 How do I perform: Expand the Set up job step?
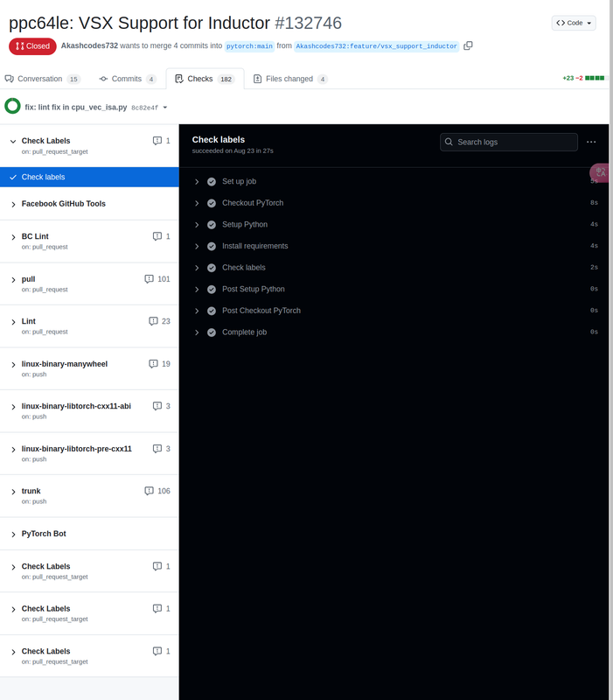tap(197, 182)
